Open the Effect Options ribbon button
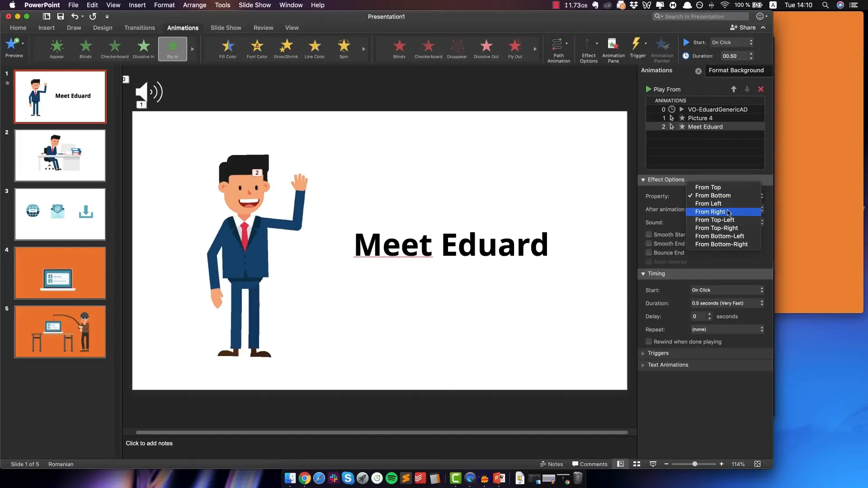868x488 pixels. pyautogui.click(x=589, y=50)
